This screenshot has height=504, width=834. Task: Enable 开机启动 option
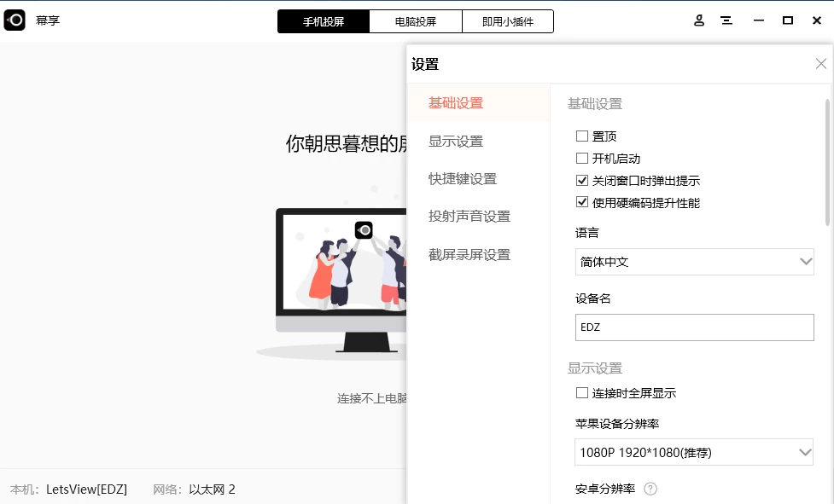(x=581, y=158)
